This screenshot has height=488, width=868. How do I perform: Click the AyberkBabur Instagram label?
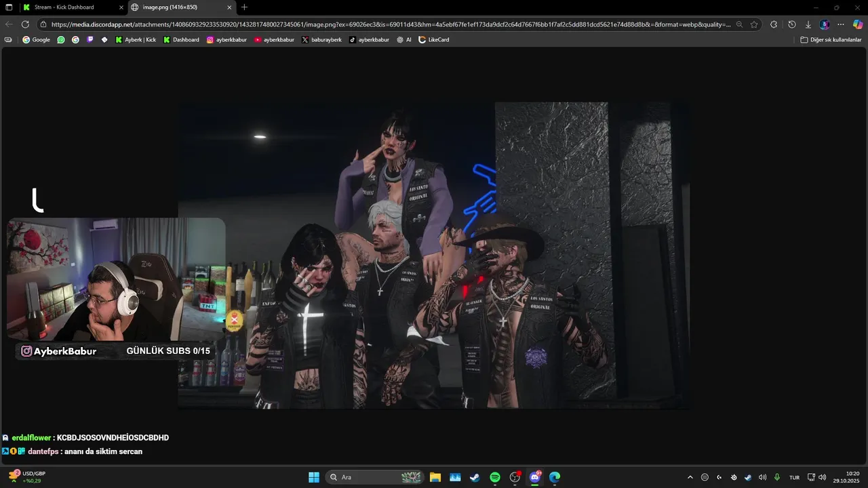pos(59,351)
